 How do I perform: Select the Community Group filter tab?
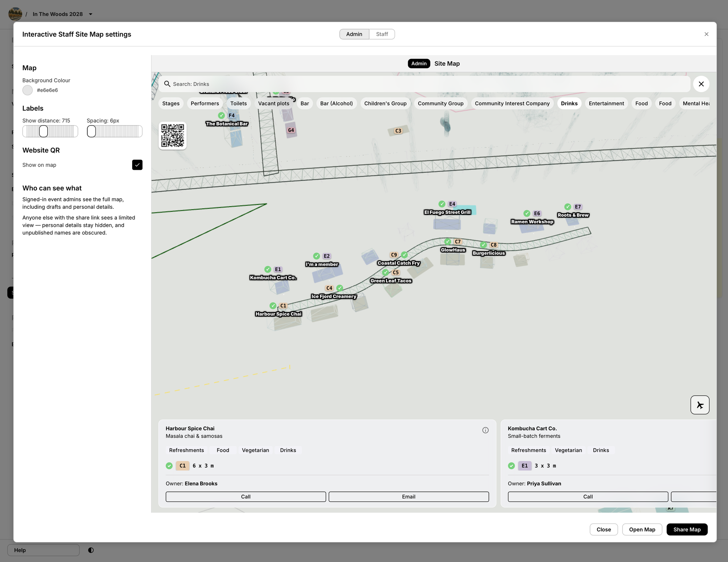click(x=440, y=103)
